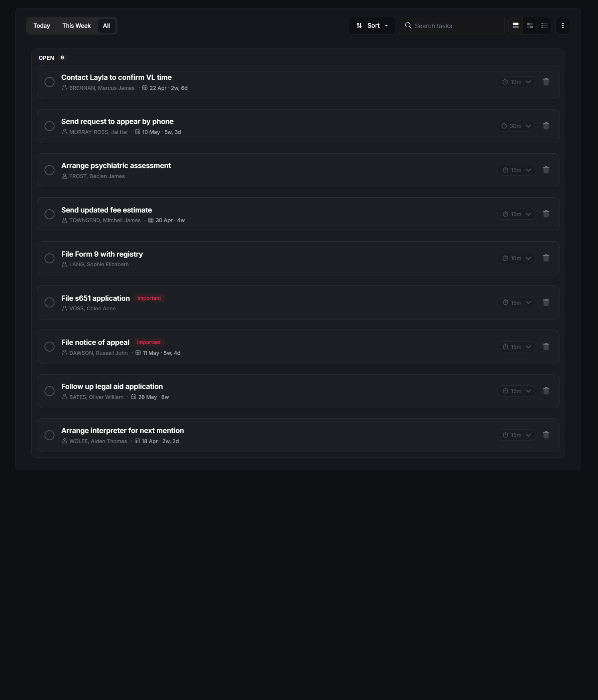Change duration on 'Send request to appear by phone'

[516, 126]
